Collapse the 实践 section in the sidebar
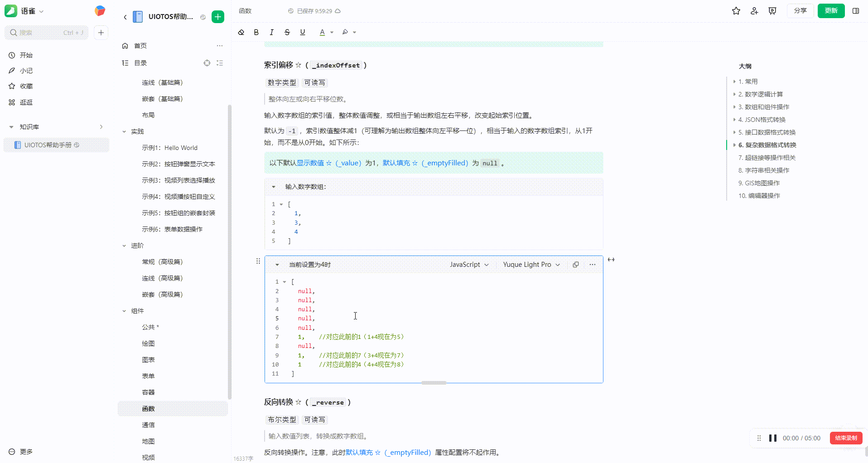 pyautogui.click(x=124, y=131)
